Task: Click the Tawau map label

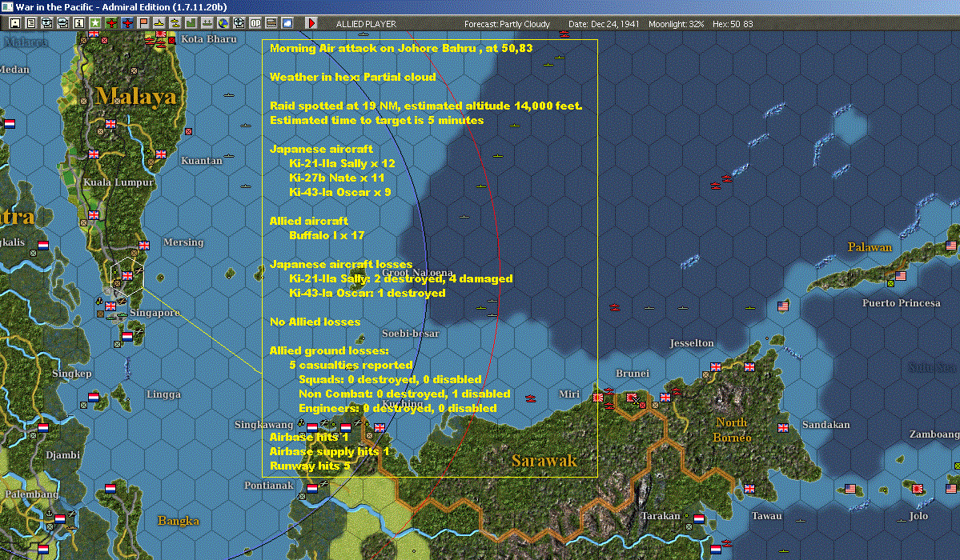Action: pyautogui.click(x=766, y=516)
